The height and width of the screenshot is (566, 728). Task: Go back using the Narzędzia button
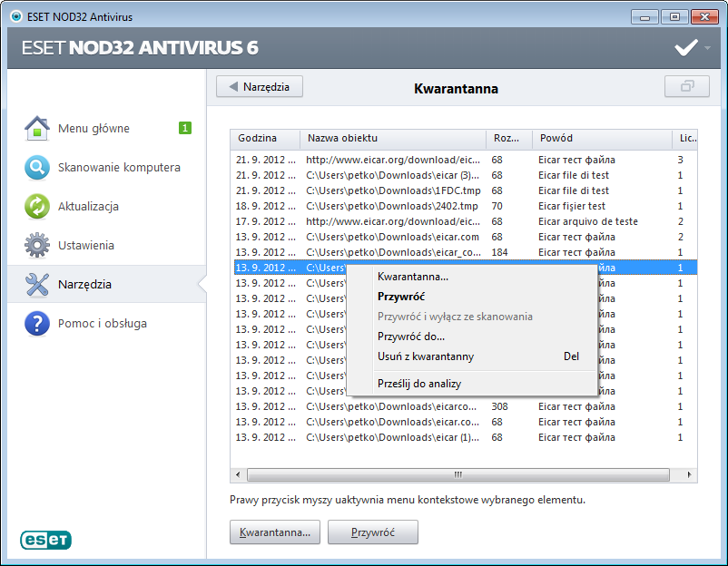click(260, 87)
